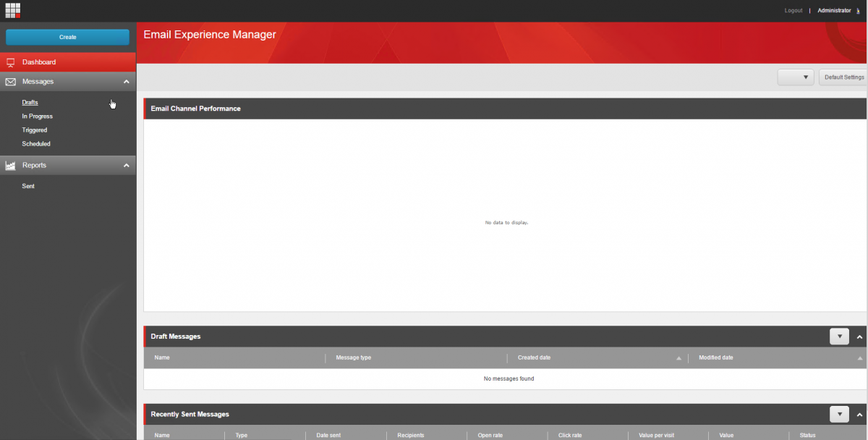This screenshot has height=440, width=868.
Task: Click the 'No data to display.' text
Action: pyautogui.click(x=506, y=223)
